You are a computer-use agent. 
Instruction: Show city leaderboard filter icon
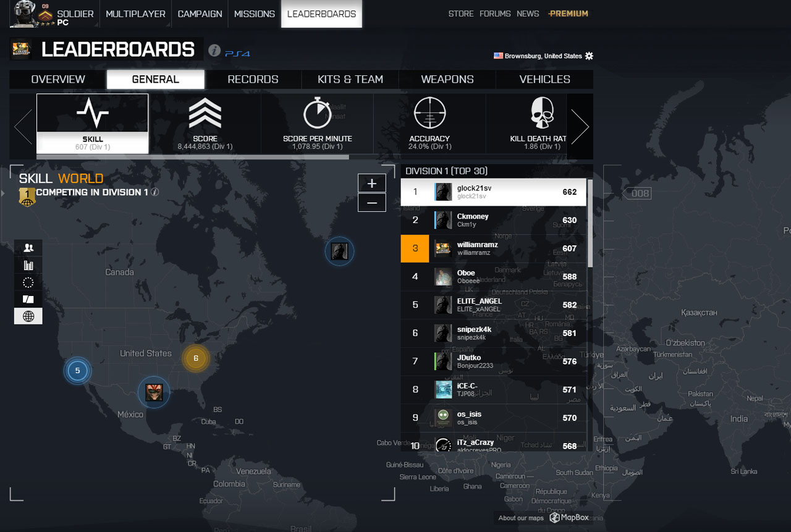point(28,265)
